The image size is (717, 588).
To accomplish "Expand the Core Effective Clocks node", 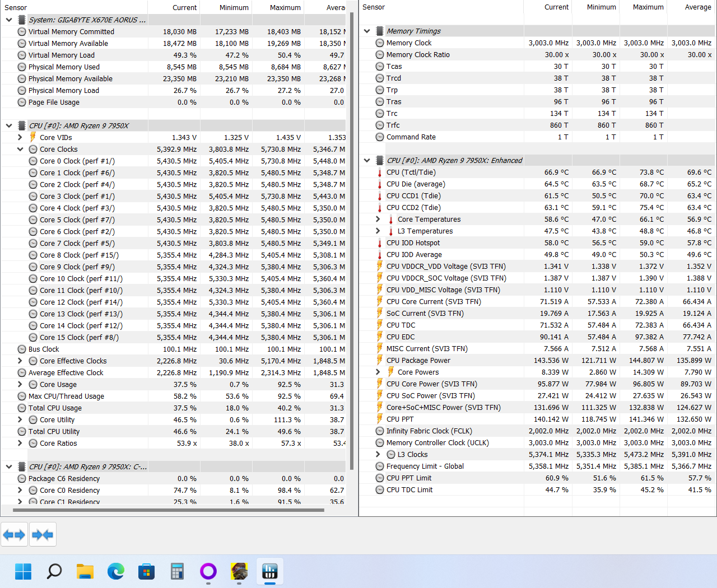I will pos(20,361).
